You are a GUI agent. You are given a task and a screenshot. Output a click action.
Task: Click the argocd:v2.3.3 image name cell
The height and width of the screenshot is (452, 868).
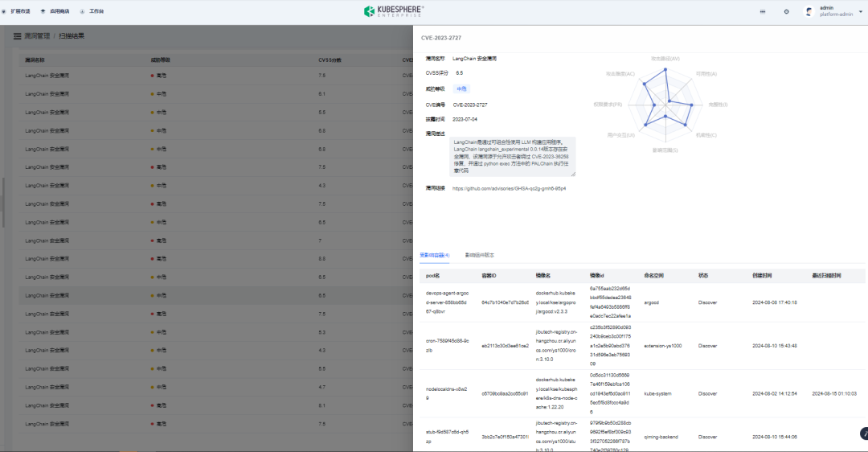coord(556,302)
